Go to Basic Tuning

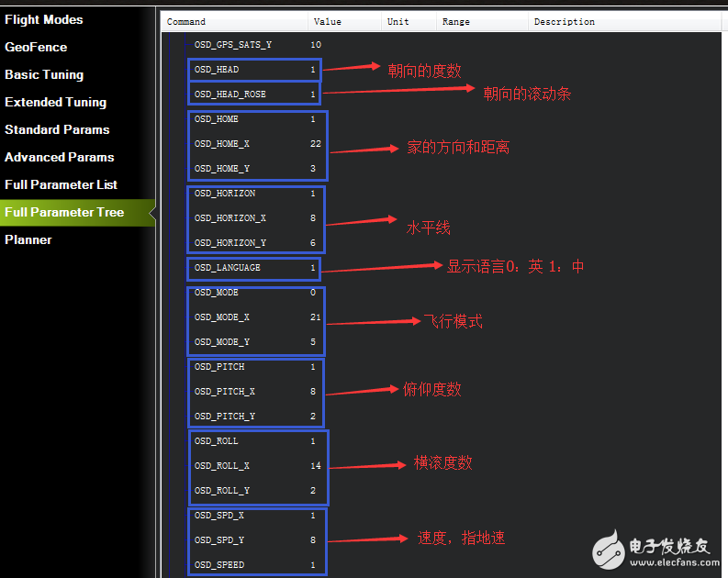tap(44, 75)
